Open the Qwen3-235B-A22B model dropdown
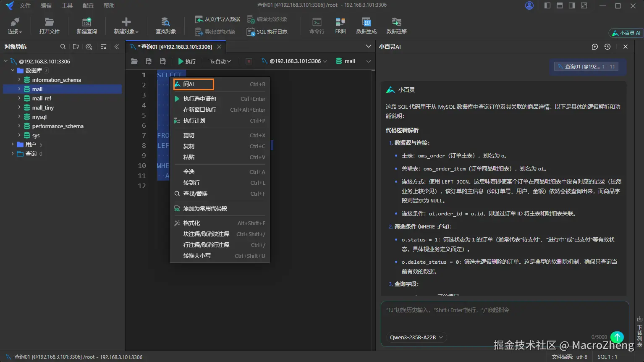644x362 pixels. coord(416,337)
